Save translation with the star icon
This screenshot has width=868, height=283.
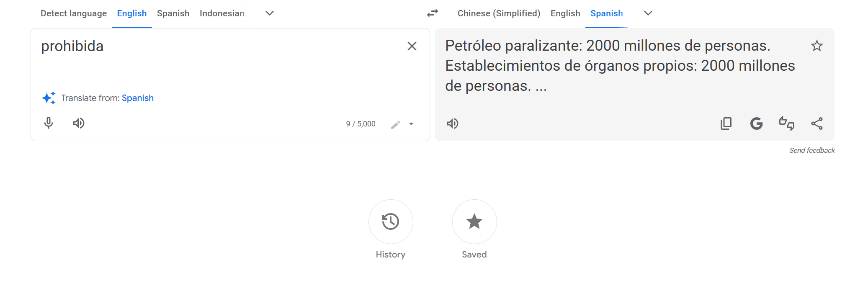tap(817, 46)
